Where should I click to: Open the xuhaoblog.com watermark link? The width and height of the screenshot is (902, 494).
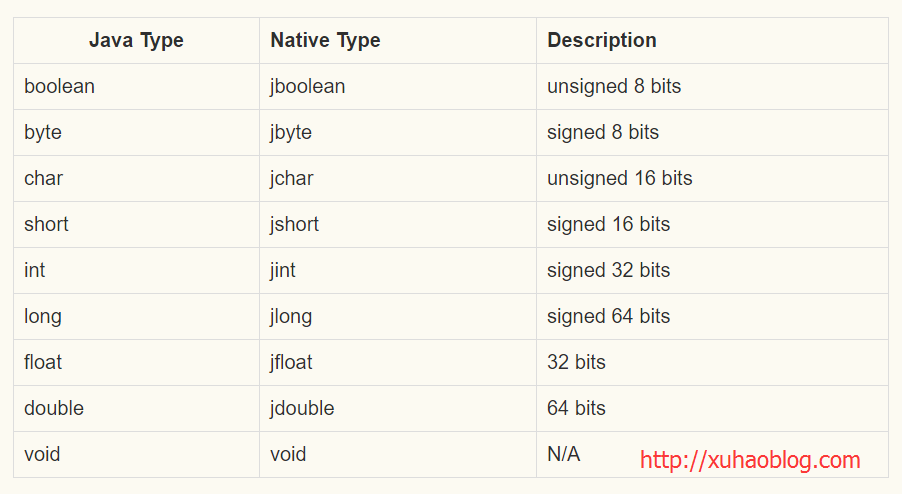(x=750, y=460)
